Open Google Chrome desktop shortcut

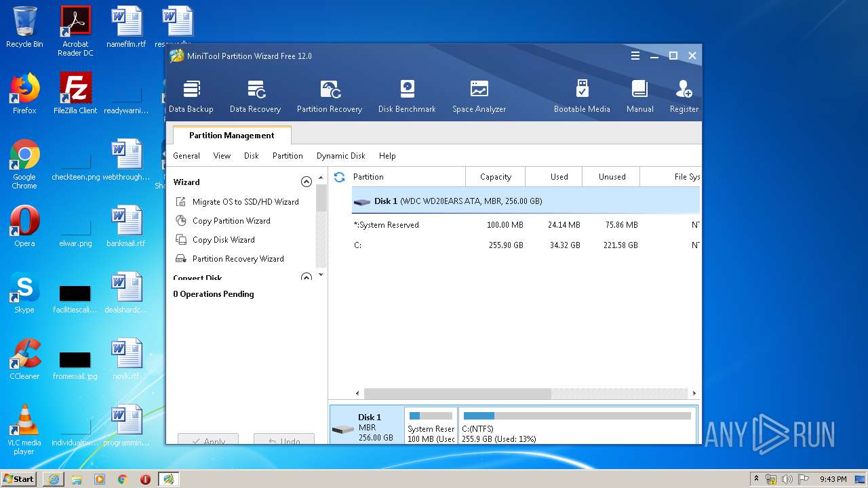coord(24,164)
